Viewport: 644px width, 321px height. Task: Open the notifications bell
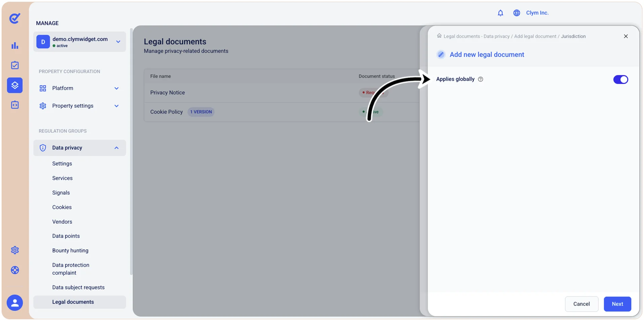[500, 13]
